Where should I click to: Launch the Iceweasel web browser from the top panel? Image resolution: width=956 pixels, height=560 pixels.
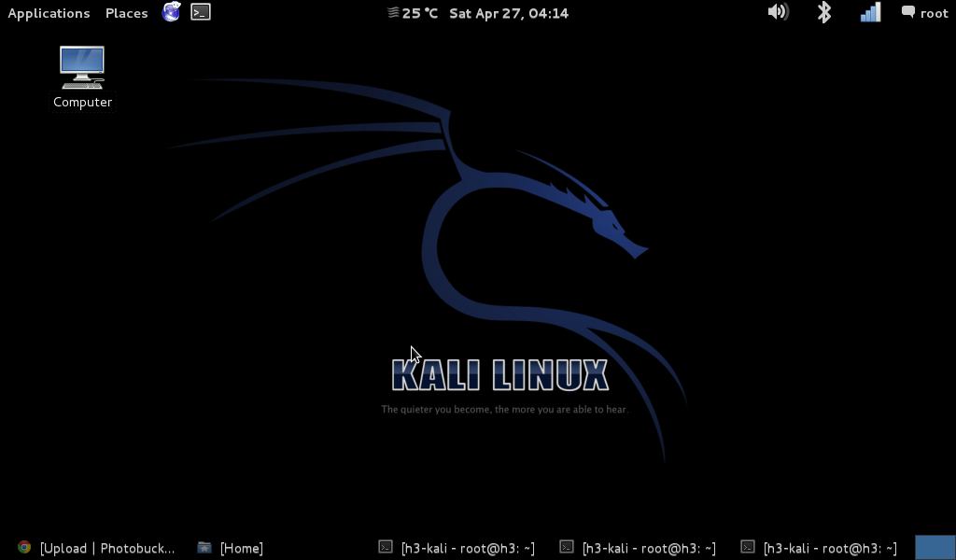pos(172,11)
